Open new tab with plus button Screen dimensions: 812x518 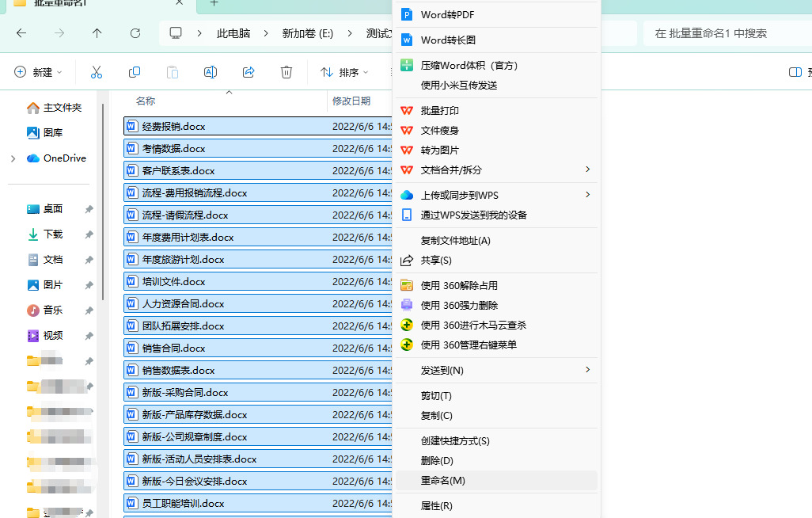coord(214,3)
